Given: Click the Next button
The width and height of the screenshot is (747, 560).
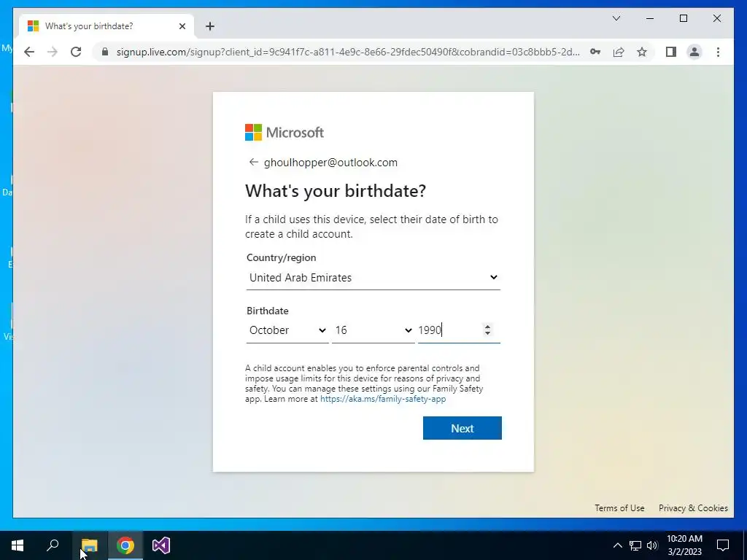Looking at the screenshot, I should (462, 428).
